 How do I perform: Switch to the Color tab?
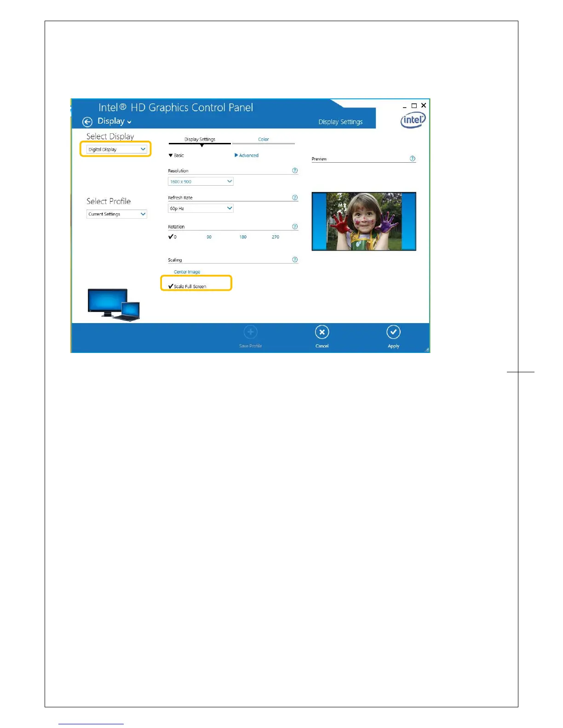264,139
